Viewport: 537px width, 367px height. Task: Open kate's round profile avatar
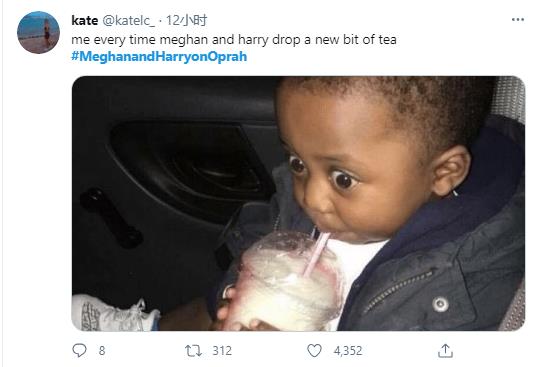[x=38, y=33]
